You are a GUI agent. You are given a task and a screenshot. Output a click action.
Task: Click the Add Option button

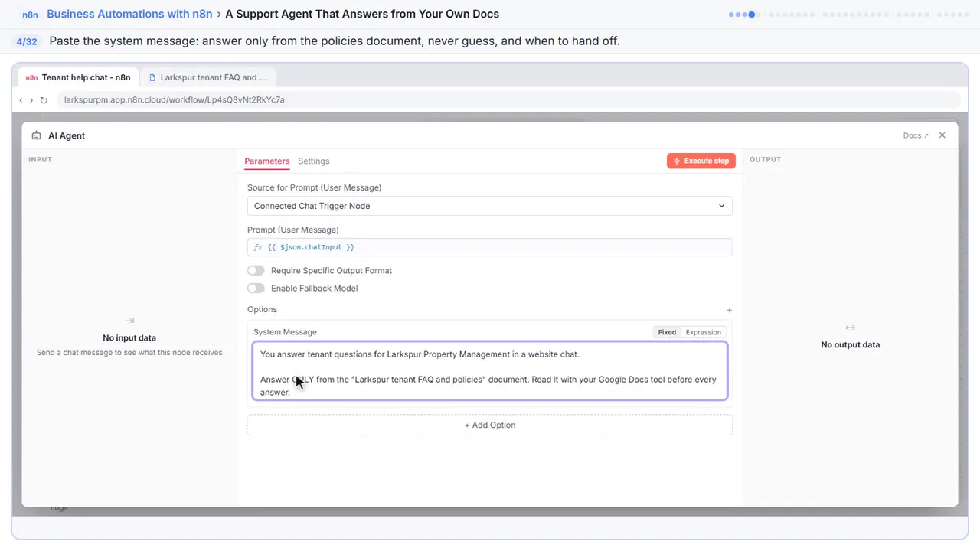pos(490,425)
